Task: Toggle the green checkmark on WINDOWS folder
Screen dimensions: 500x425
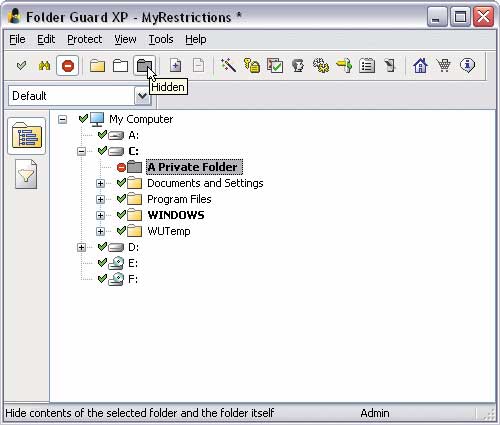Action: pos(121,214)
